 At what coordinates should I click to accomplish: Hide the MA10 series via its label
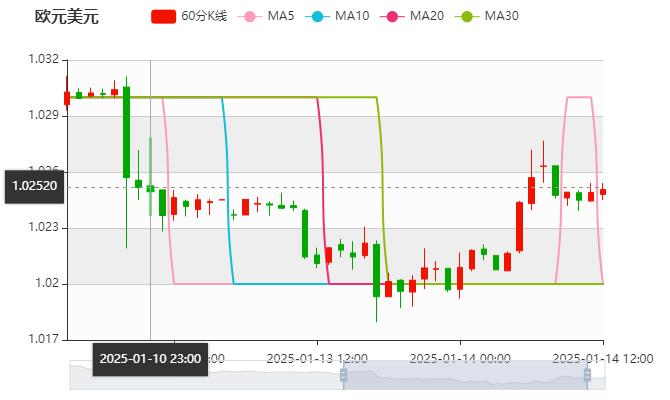click(x=352, y=17)
